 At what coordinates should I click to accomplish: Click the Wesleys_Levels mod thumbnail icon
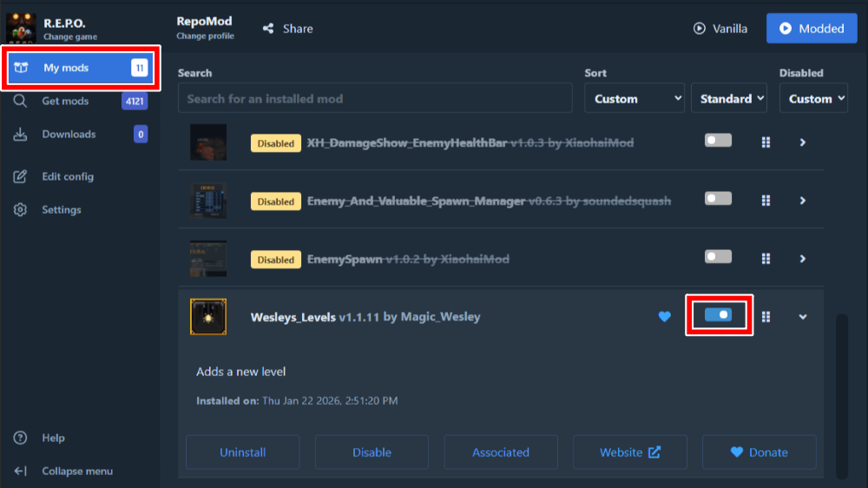(x=208, y=317)
